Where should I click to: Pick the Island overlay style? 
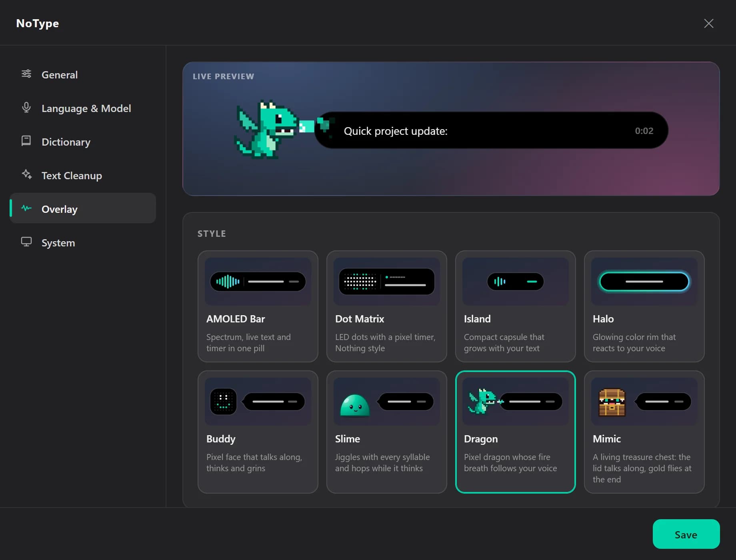[516, 306]
